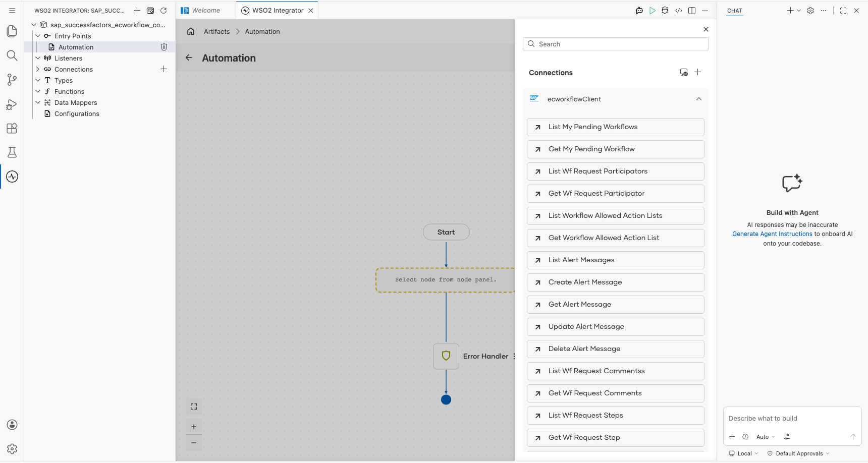
Task: Choose Get Wf Request Step action
Action: (x=616, y=438)
